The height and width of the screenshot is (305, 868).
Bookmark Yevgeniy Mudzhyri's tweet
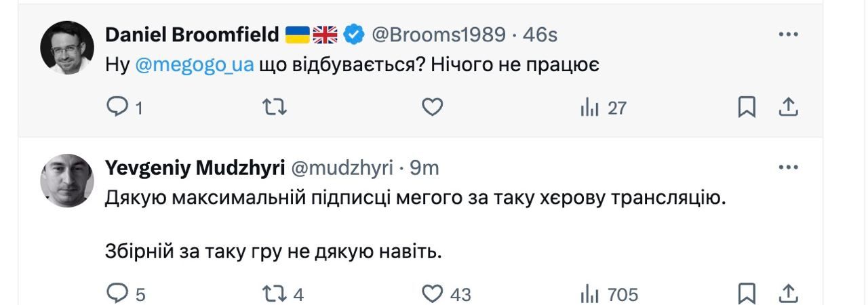(747, 293)
